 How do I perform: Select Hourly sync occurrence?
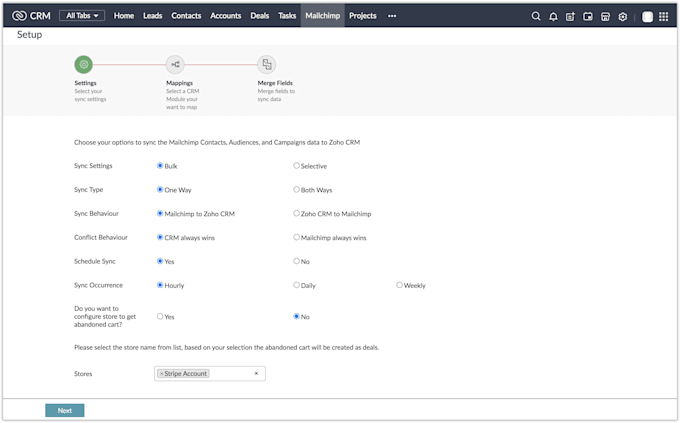click(160, 285)
